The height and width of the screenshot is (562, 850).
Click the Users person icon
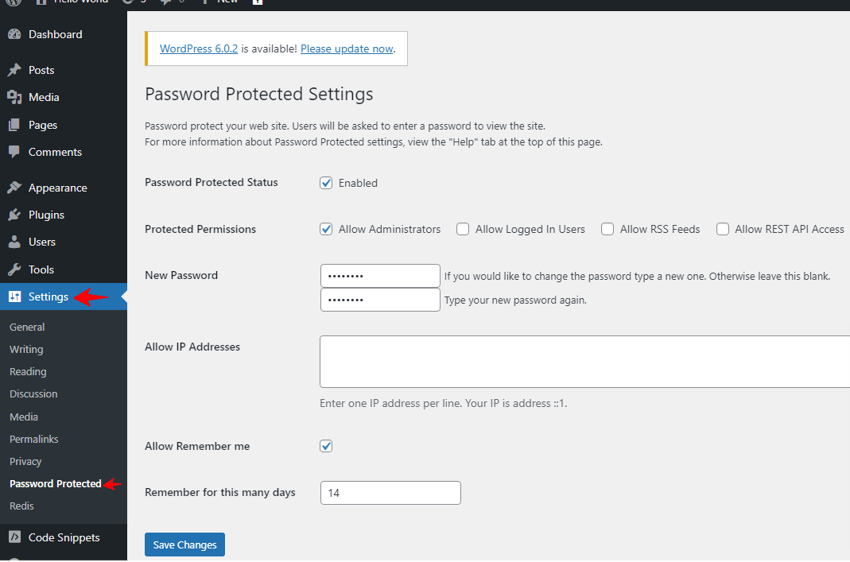coord(14,242)
